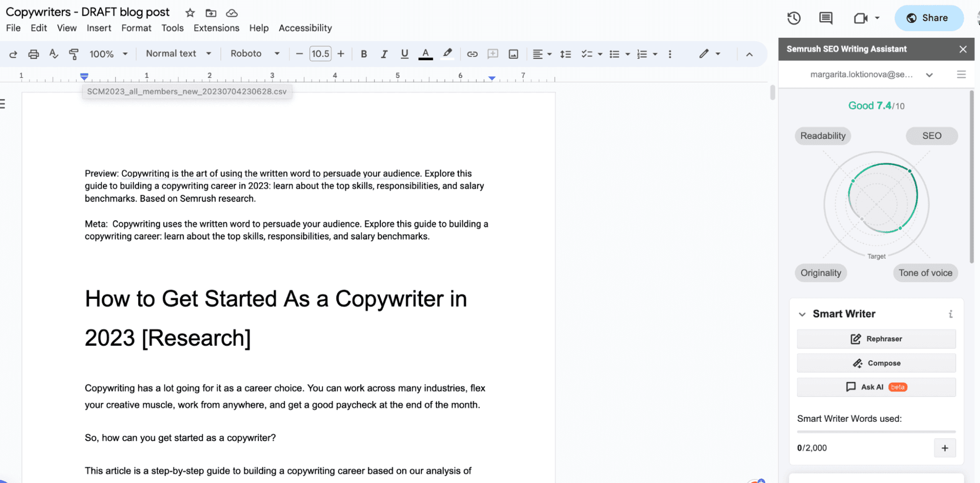Show Smart Writer info icon
Image resolution: width=980 pixels, height=483 pixels.
pos(950,314)
